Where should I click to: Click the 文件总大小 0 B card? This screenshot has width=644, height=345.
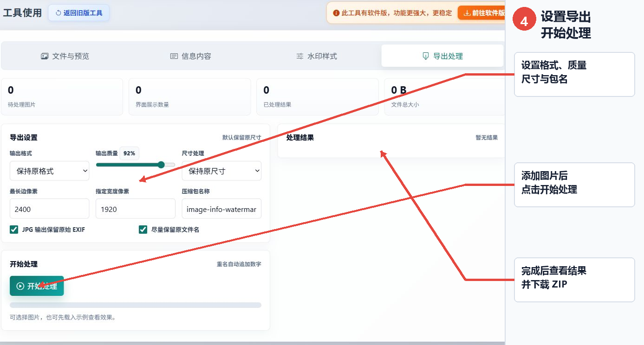pyautogui.click(x=444, y=96)
